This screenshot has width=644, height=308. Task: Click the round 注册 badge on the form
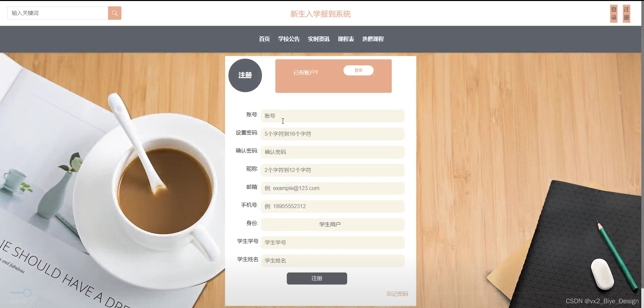point(245,75)
